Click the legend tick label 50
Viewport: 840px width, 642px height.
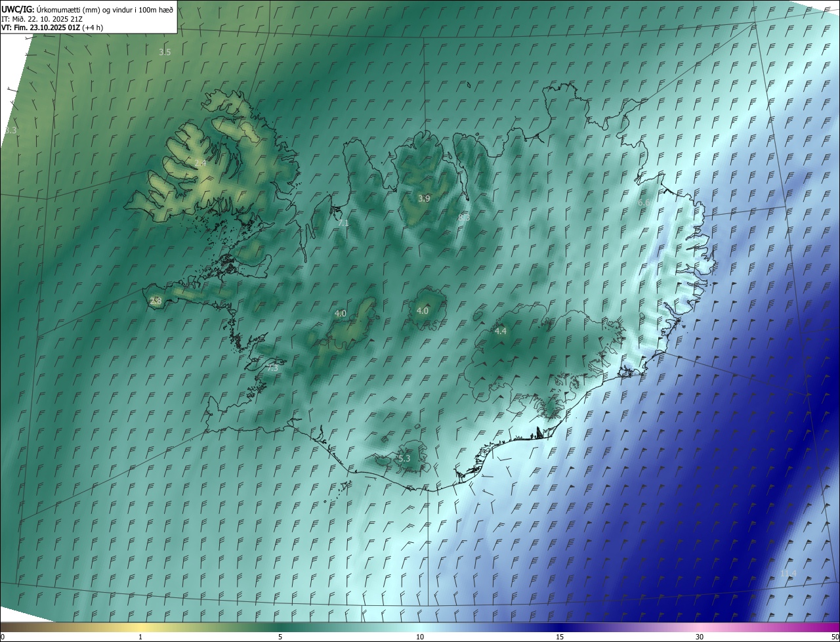pyautogui.click(x=835, y=637)
